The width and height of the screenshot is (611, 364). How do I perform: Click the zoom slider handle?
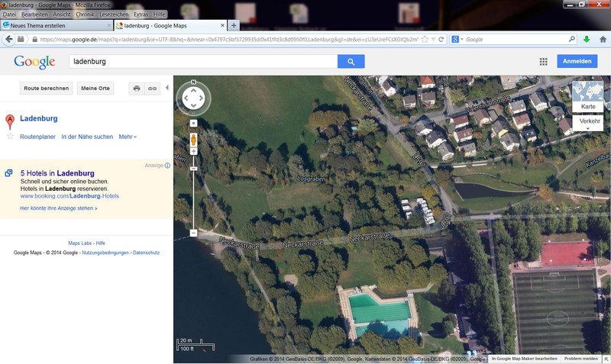point(194,168)
